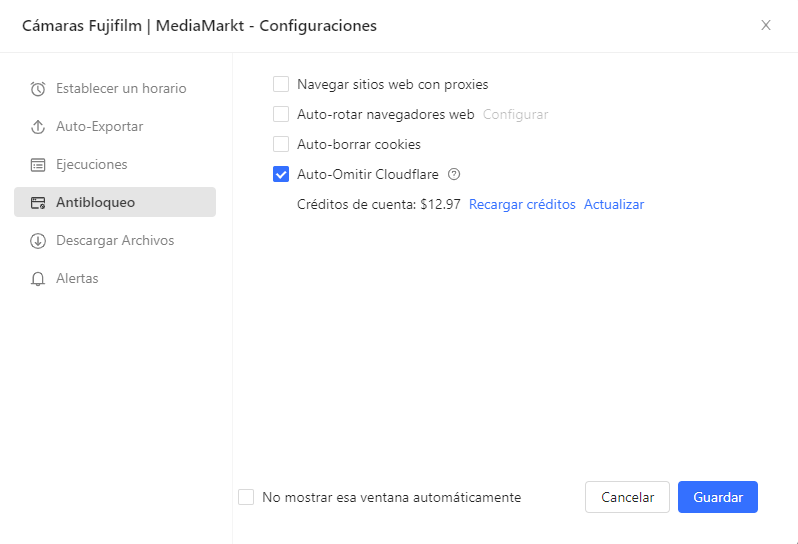Image resolution: width=798 pixels, height=544 pixels.
Task: Close the Configuraciones dialog
Action: pos(766,25)
